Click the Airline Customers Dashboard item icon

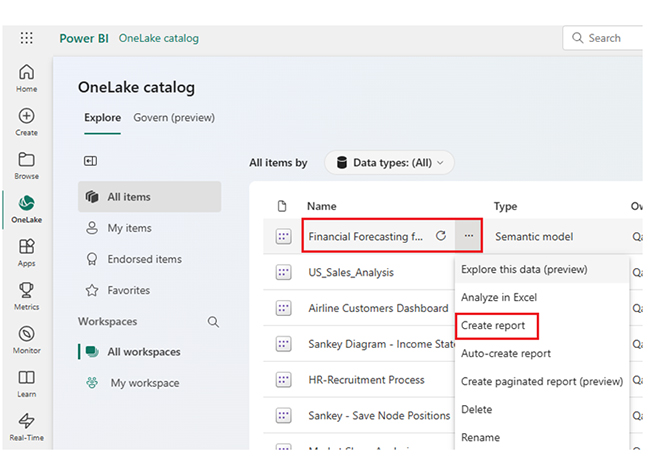click(x=284, y=308)
